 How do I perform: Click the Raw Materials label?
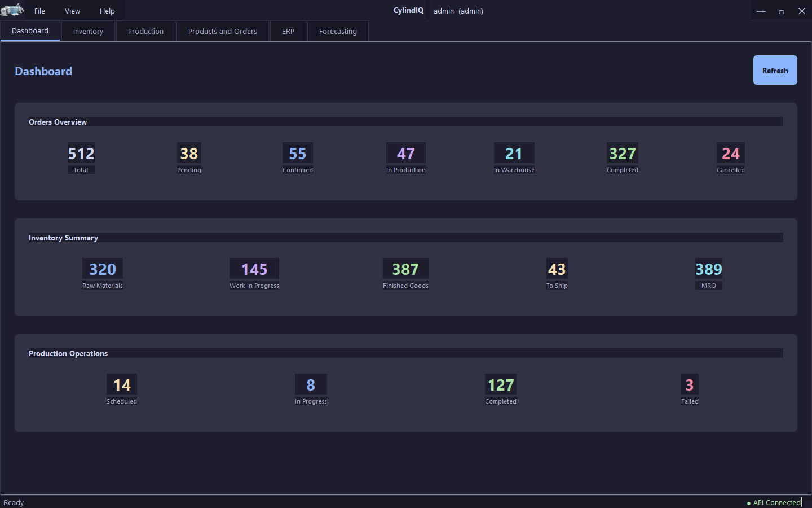(x=103, y=286)
